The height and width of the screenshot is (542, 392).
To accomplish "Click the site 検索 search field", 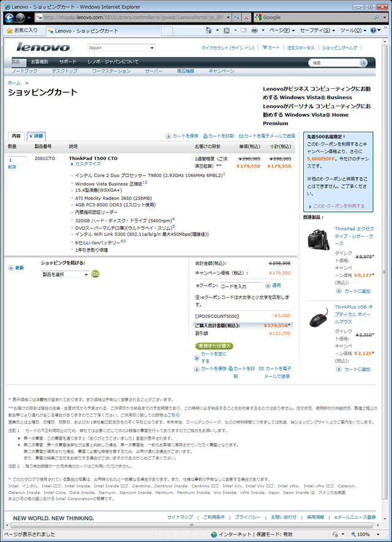I will pyautogui.click(x=334, y=62).
